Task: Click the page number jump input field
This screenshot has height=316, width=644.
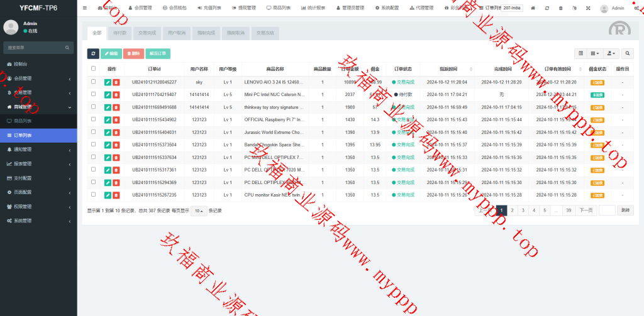Action: 607,210
